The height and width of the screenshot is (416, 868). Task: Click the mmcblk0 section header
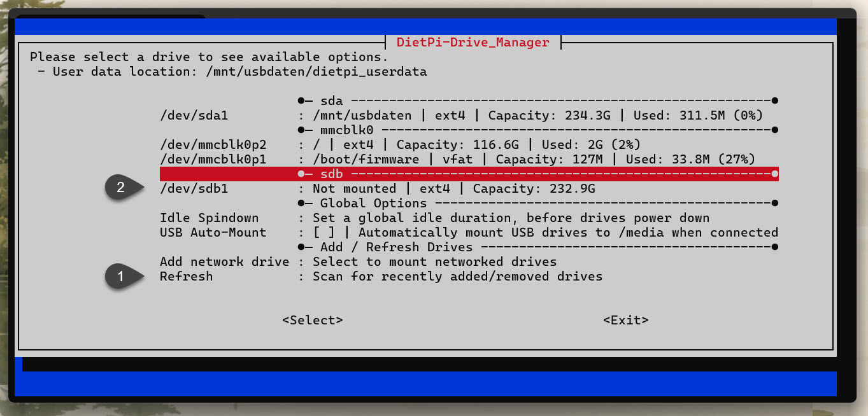coord(537,130)
